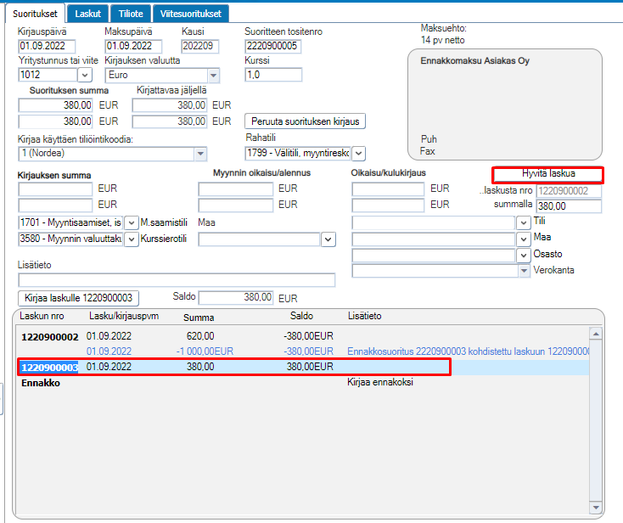Expand the Rahatili 1799 dropdown

tap(358, 153)
